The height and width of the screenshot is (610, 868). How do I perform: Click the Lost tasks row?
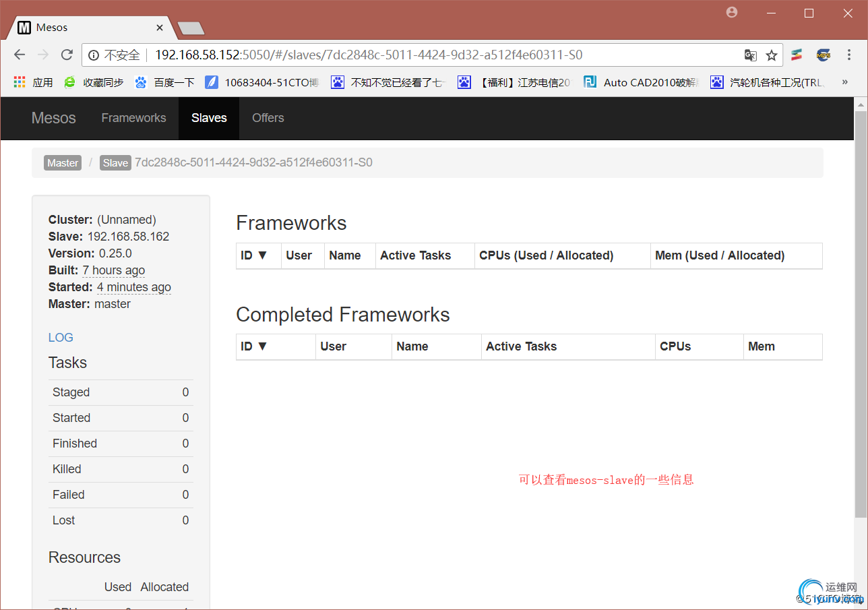121,520
